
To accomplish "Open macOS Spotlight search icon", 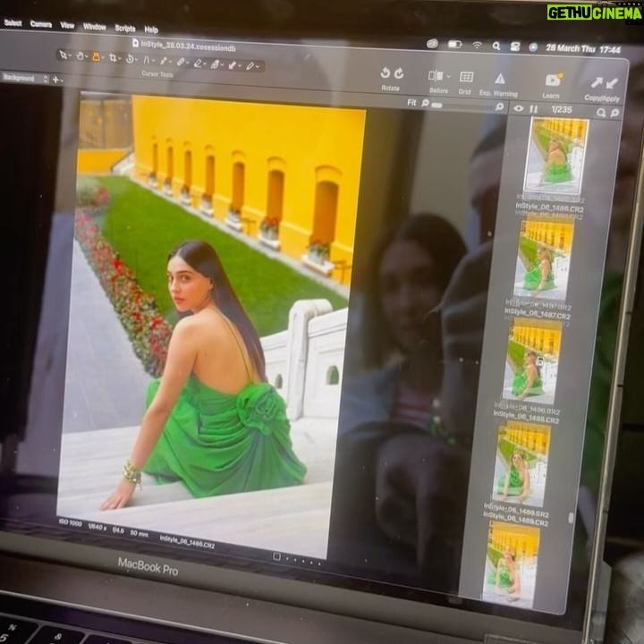I will [x=496, y=46].
